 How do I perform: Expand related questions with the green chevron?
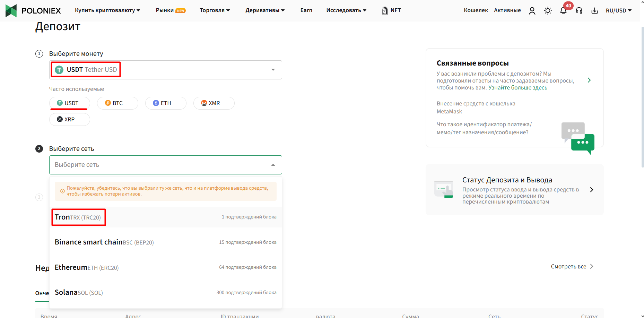(589, 80)
